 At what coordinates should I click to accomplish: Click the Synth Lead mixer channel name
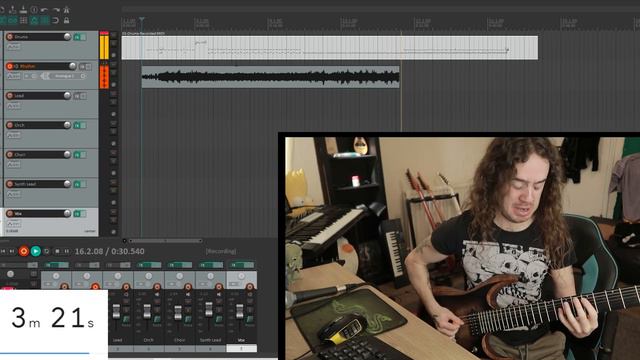pos(210,340)
